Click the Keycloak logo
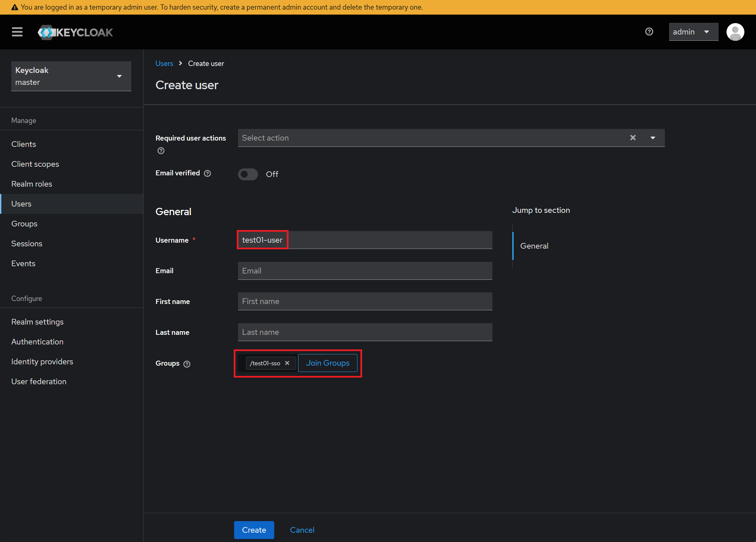The height and width of the screenshot is (542, 756). tap(75, 32)
